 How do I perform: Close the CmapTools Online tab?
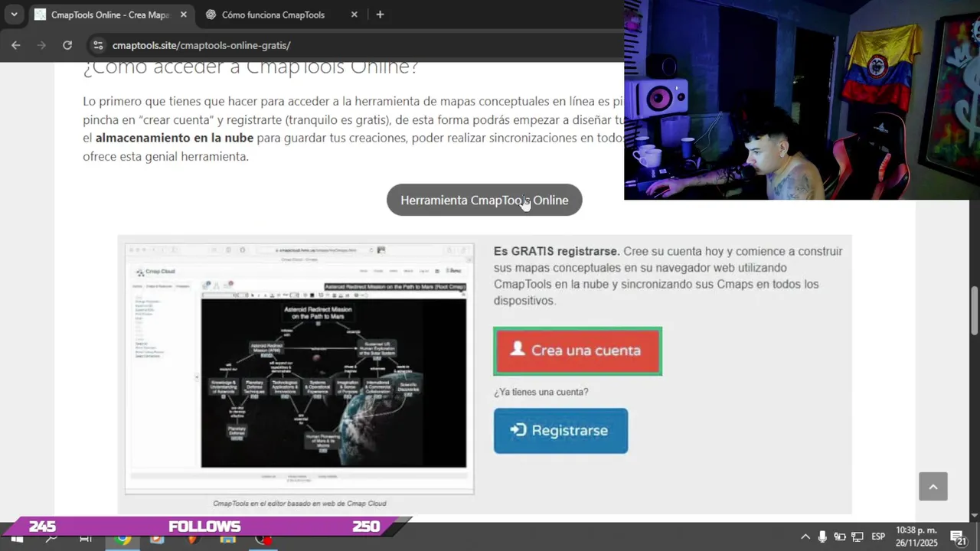(184, 15)
